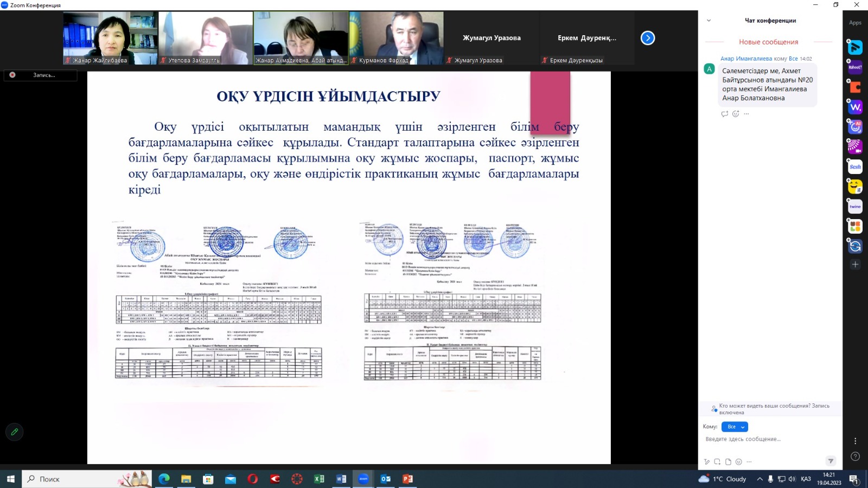Click the green annotation pencil icon

(15, 432)
